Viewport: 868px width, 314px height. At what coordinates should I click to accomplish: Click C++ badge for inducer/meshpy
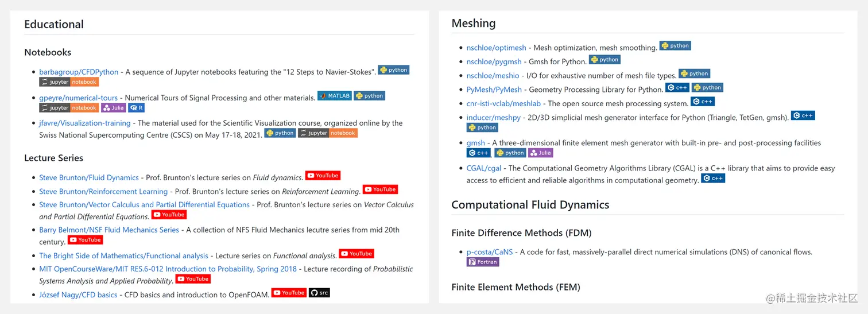pyautogui.click(x=803, y=115)
